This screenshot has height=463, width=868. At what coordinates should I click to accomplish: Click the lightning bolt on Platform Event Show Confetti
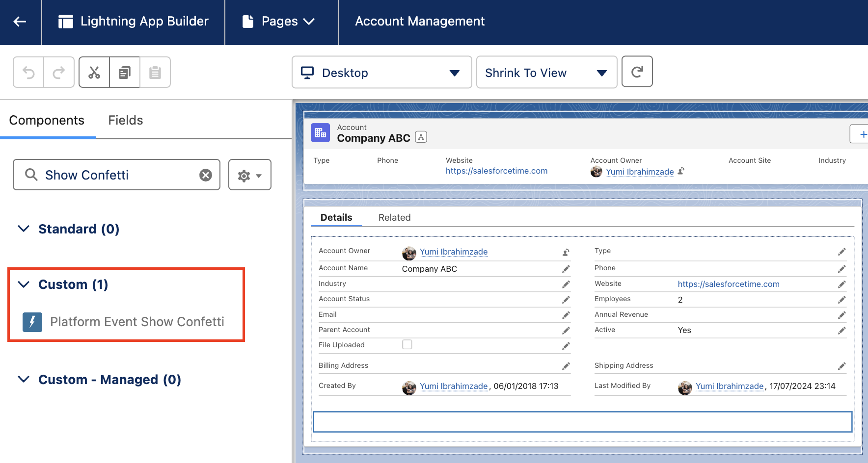(x=32, y=322)
